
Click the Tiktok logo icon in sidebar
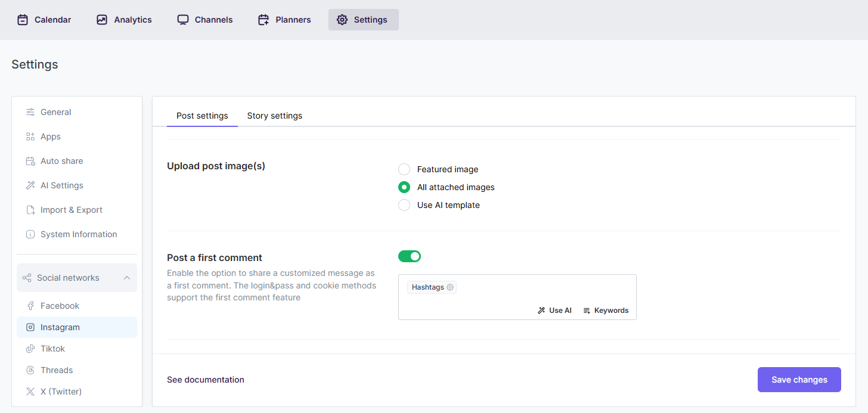pos(30,349)
